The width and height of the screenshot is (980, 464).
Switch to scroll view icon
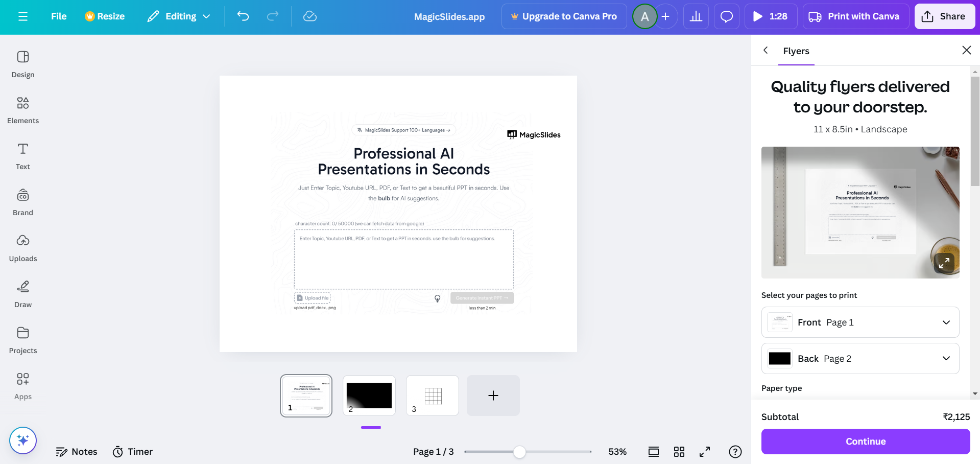654,452
